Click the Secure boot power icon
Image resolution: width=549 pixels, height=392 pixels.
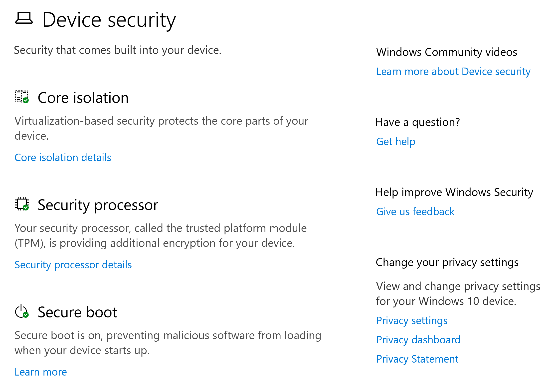coord(22,311)
